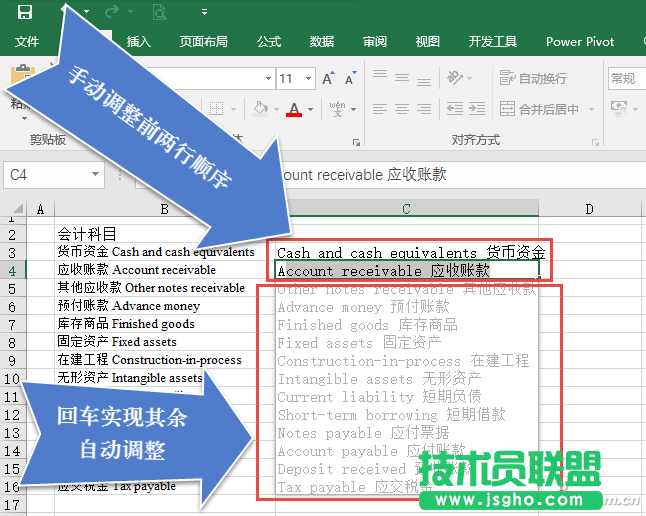Click the decrease font size icon
The height and width of the screenshot is (516, 646).
(351, 79)
